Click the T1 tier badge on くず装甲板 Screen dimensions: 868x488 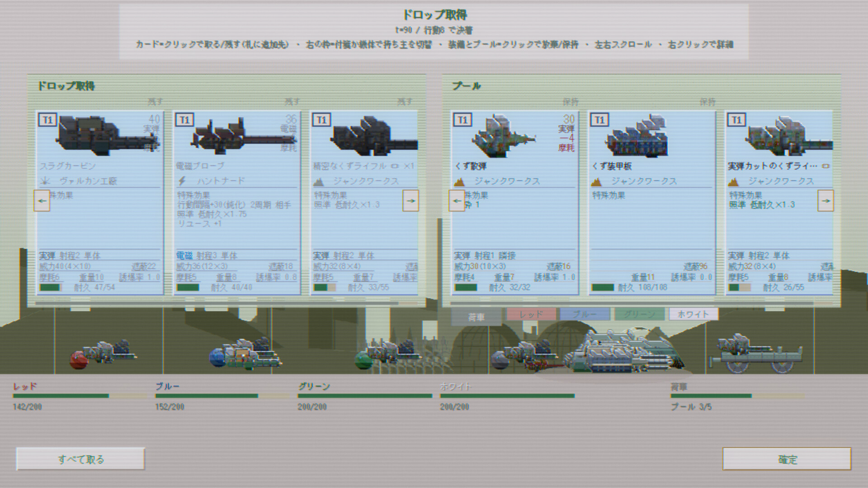(x=599, y=120)
